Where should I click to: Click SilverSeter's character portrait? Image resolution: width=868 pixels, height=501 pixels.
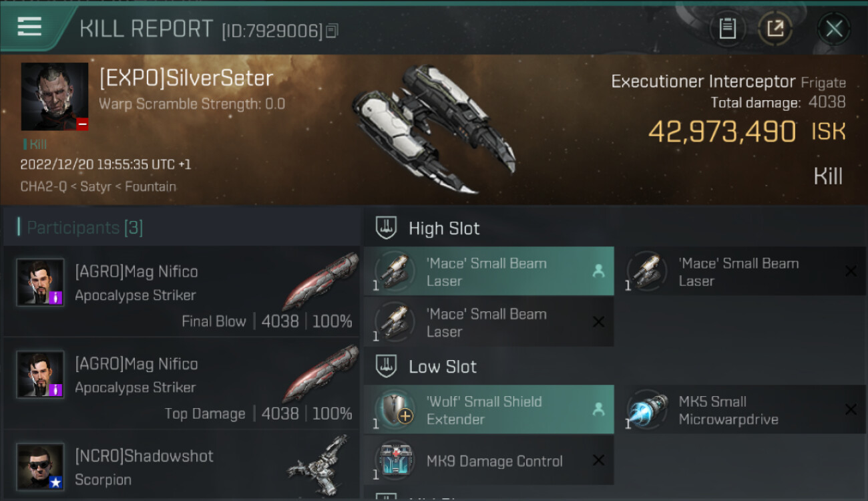tap(55, 97)
